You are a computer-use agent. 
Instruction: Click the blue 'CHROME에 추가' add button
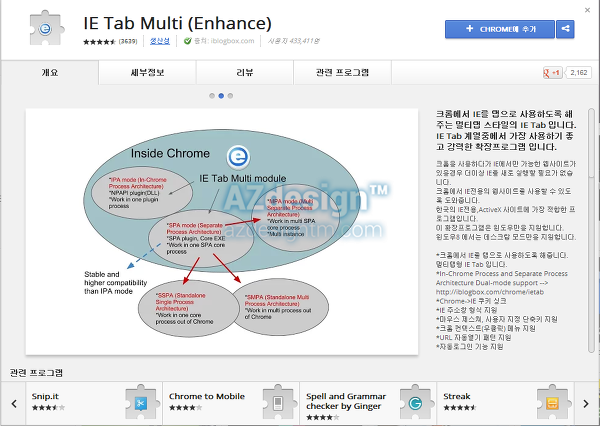click(499, 29)
